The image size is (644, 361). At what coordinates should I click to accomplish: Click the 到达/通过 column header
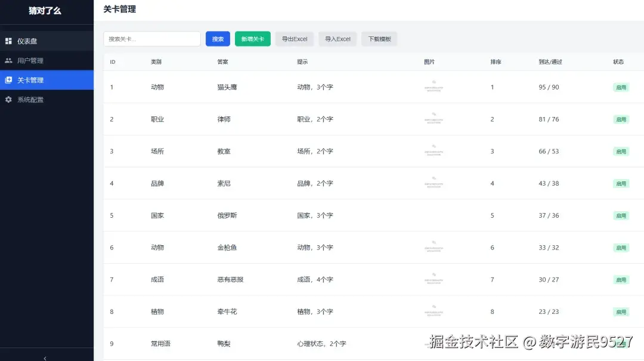(x=549, y=61)
